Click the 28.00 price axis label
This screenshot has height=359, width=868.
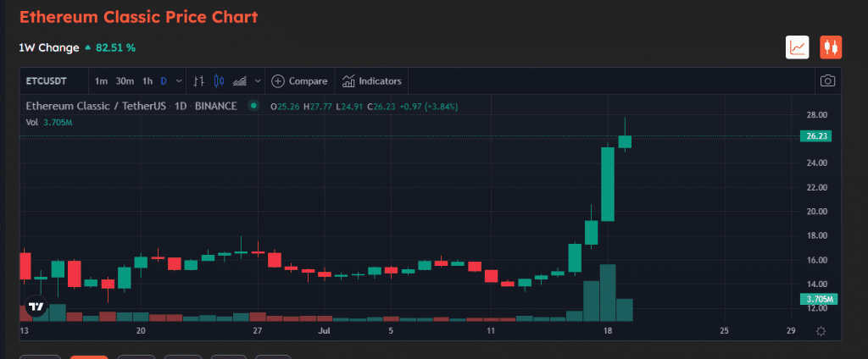click(x=816, y=115)
